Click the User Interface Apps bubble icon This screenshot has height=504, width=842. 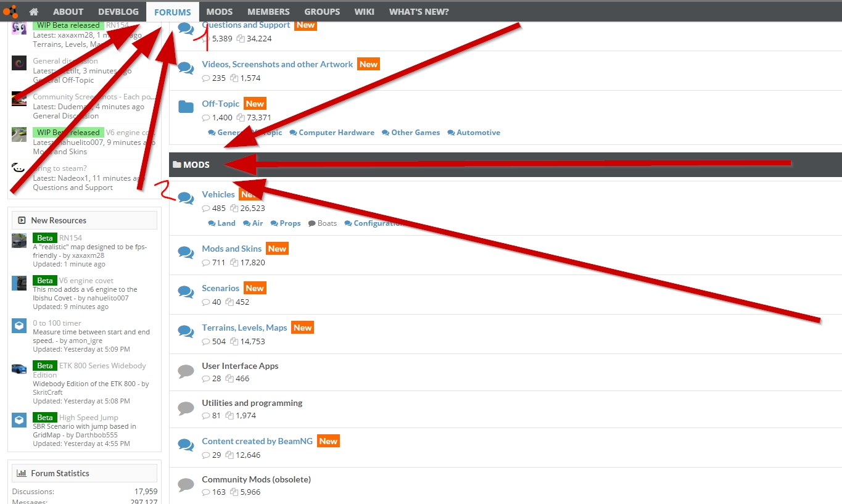186,371
